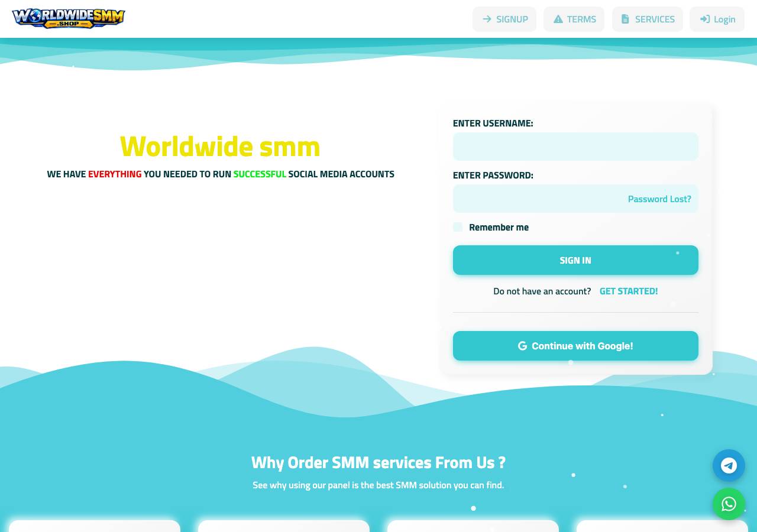
Task: Click the 'Do not have an account?' text
Action: (x=542, y=291)
